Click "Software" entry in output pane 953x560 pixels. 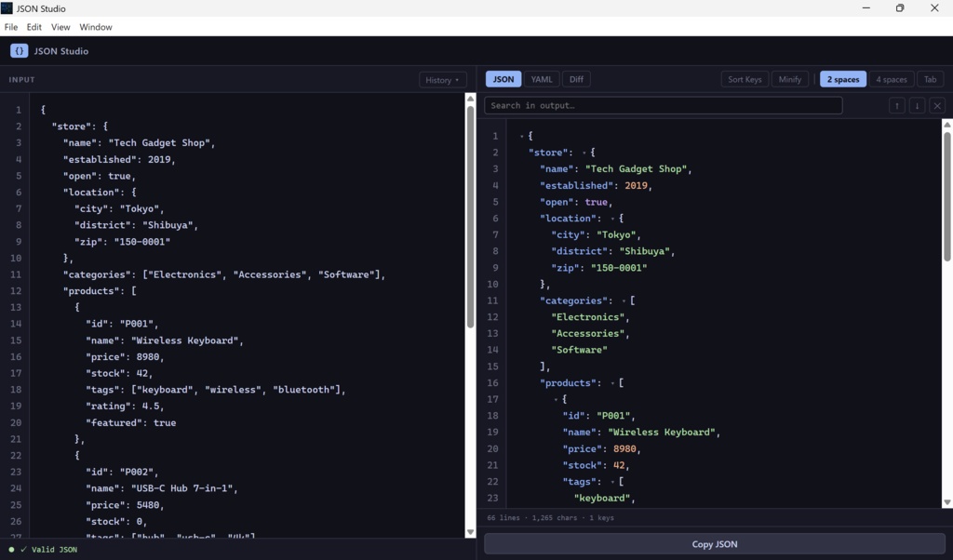(x=579, y=350)
